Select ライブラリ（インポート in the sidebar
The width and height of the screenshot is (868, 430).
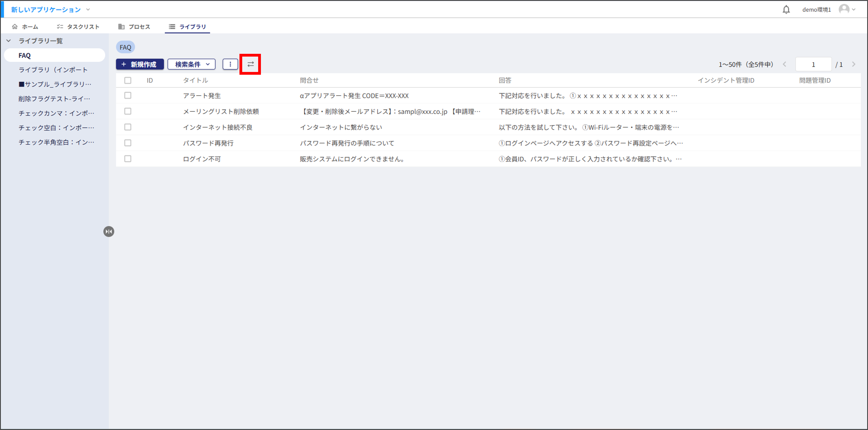pos(53,69)
